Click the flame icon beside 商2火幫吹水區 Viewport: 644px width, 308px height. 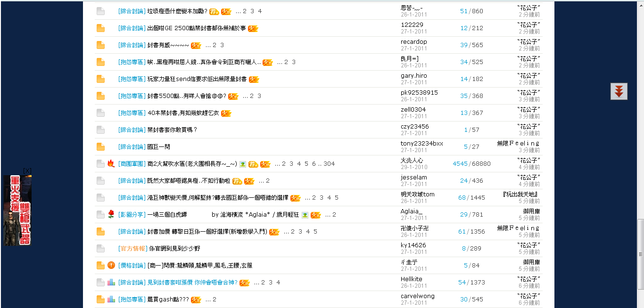click(x=111, y=163)
